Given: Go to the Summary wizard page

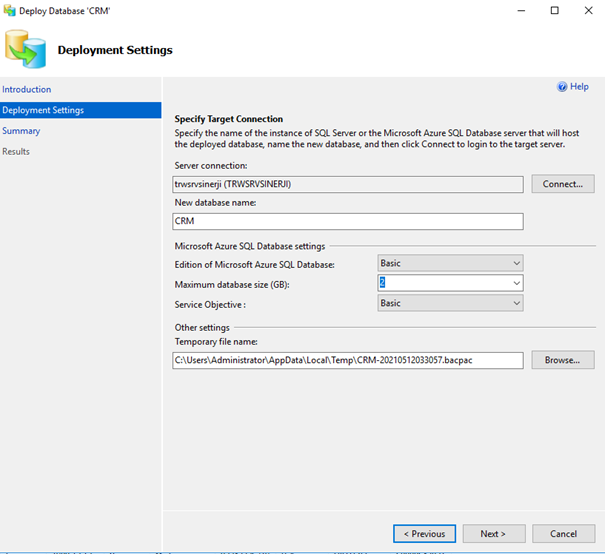Looking at the screenshot, I should coord(21,131).
